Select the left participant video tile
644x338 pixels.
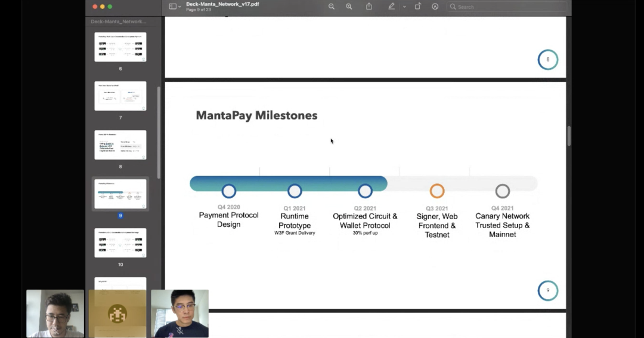55,314
